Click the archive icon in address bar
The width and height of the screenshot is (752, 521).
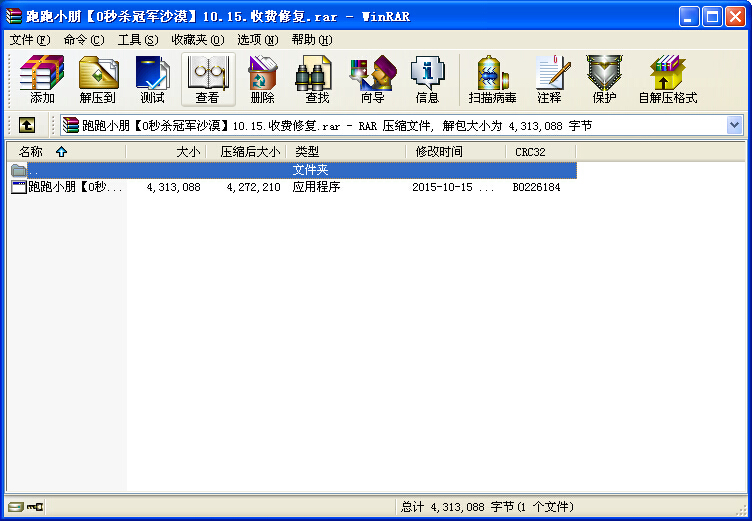71,126
